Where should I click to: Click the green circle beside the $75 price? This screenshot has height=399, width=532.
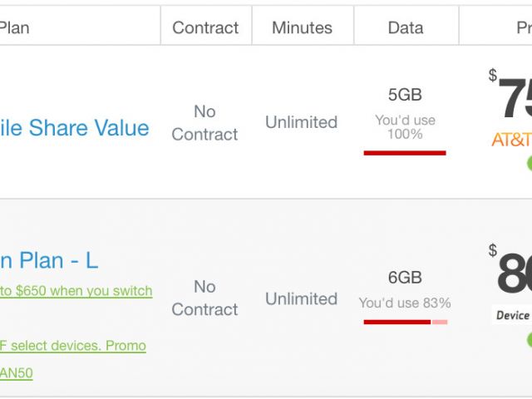[530, 162]
